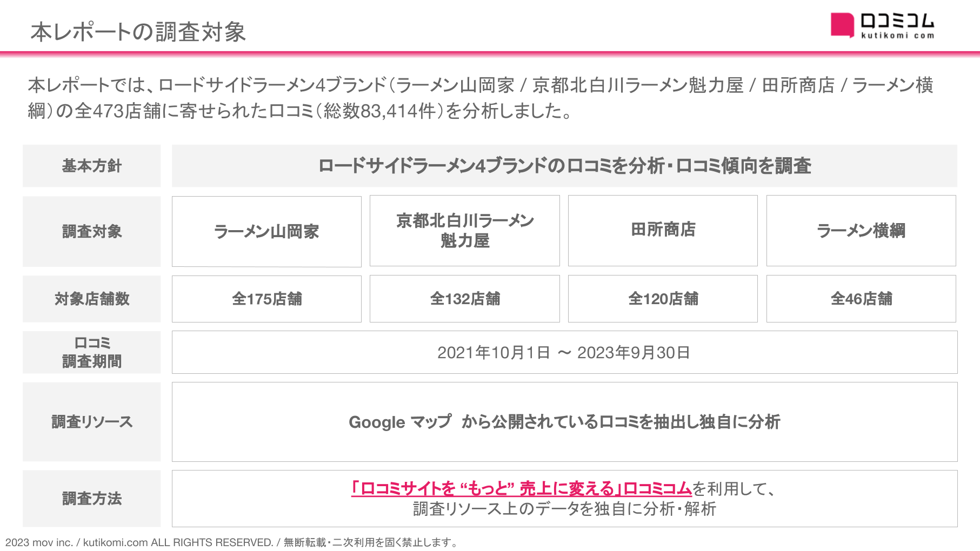The width and height of the screenshot is (980, 551).
Task: Click the copyright footer 2023 mov inc.
Action: (231, 542)
